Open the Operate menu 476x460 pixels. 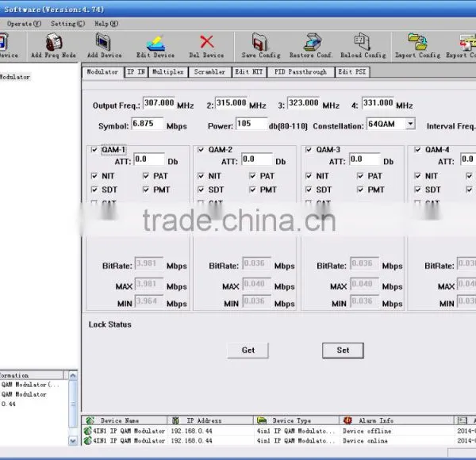[x=24, y=24]
